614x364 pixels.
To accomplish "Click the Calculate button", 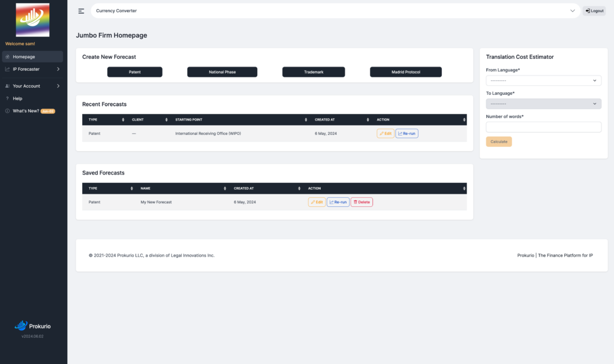I will tap(499, 142).
